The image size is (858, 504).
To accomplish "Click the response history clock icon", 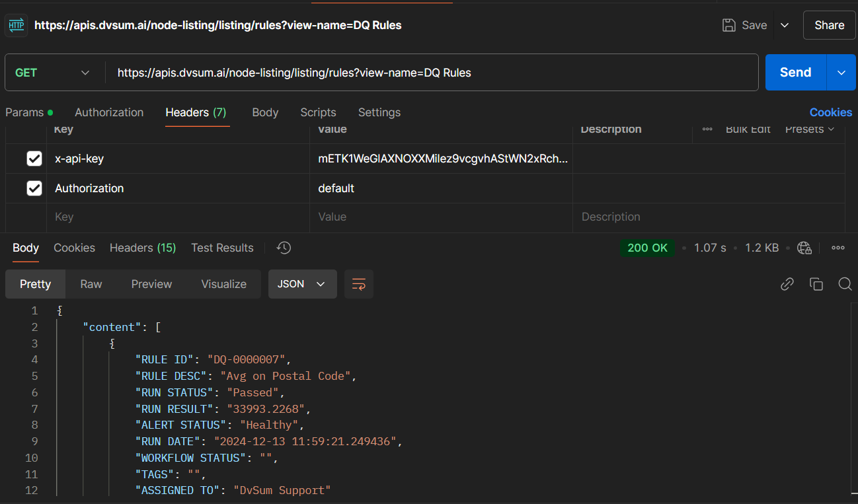I will tap(284, 248).
